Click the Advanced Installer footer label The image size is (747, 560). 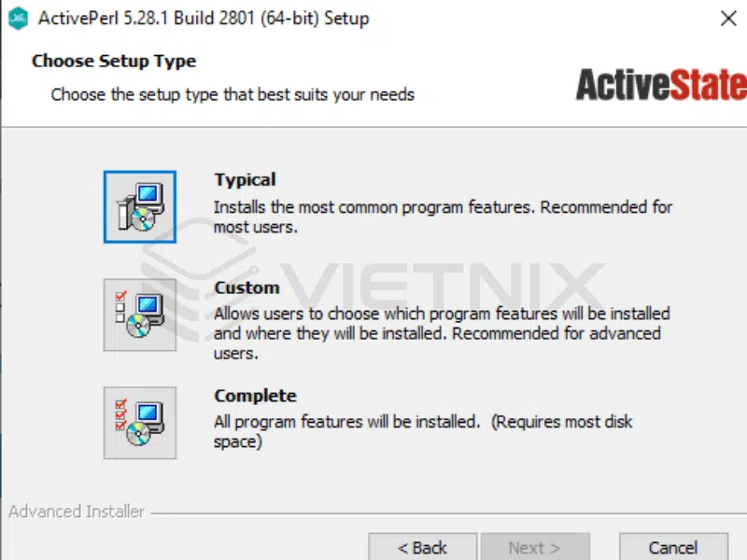pos(77,511)
